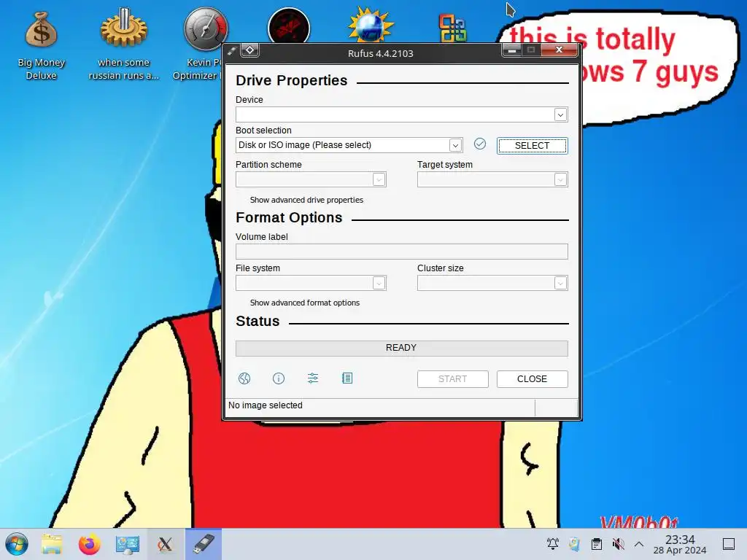Click the Rufus USB icon in title bar
Screen dimensions: 747x560
point(231,51)
